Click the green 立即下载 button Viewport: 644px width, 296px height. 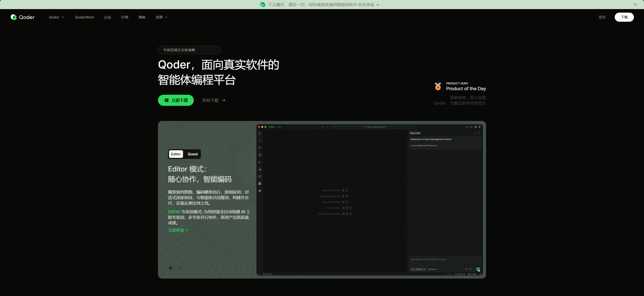tap(176, 100)
